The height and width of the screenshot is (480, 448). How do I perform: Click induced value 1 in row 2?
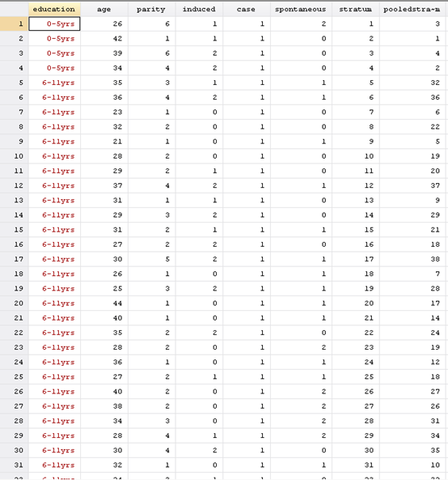pos(199,39)
